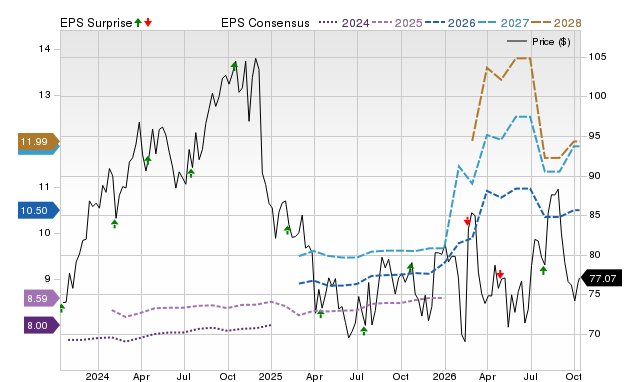The image size is (640, 382).
Task: Select the green surprise arrow near April 2024
Action: pyautogui.click(x=148, y=160)
